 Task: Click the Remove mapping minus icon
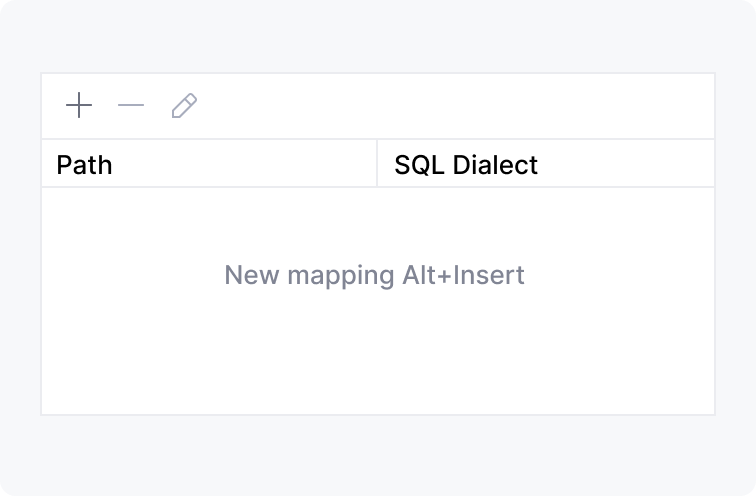[x=131, y=106]
